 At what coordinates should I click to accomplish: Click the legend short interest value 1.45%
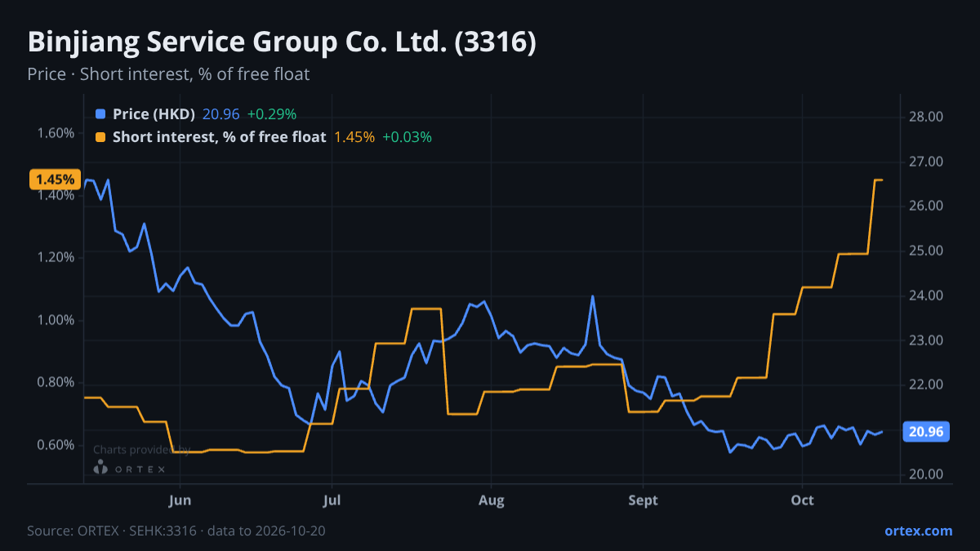pos(354,137)
